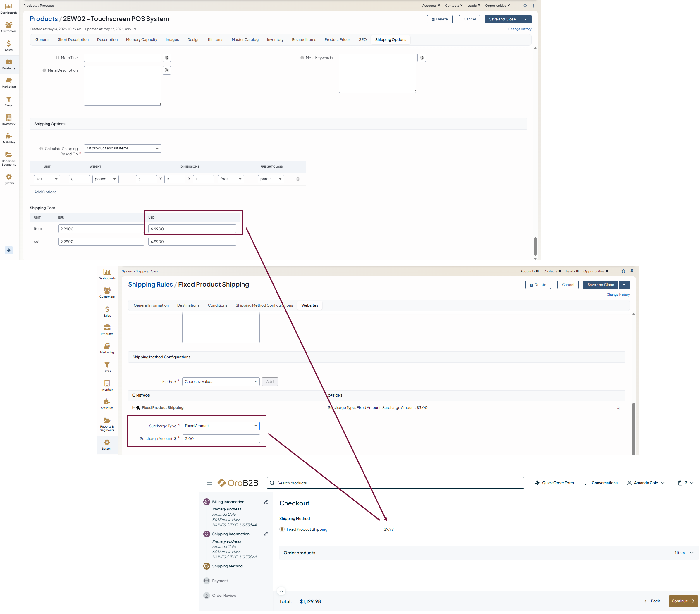The height and width of the screenshot is (614, 700).
Task: Collapse the Fixed Product Shipping method row
Action: pos(134,407)
